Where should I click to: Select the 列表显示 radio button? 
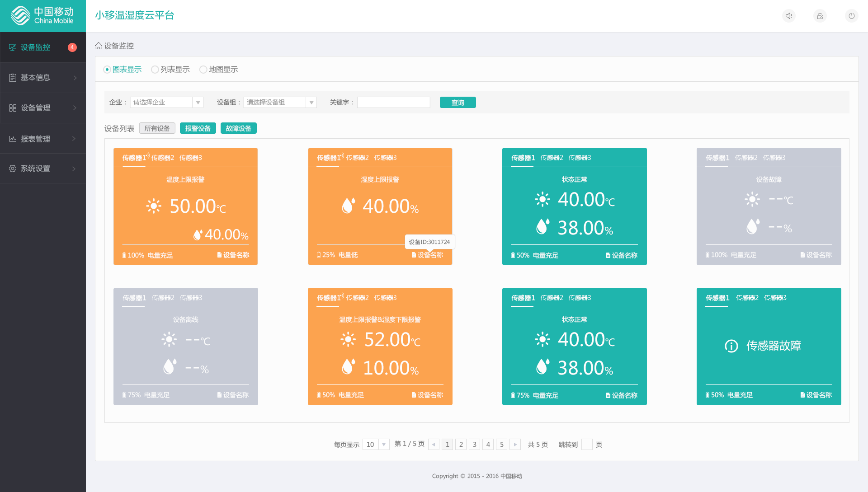[x=155, y=70]
